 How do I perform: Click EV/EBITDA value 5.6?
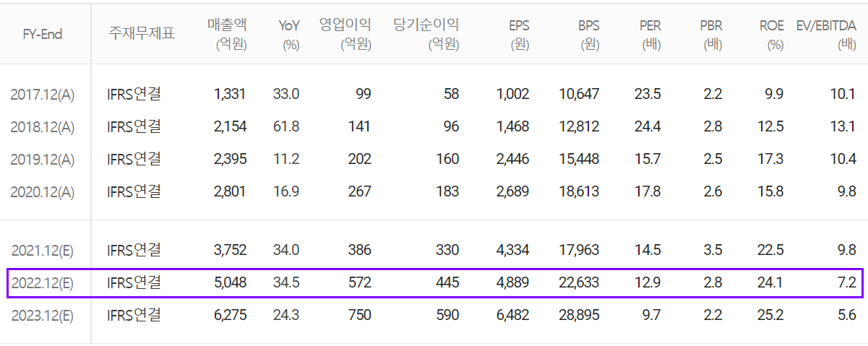848,315
